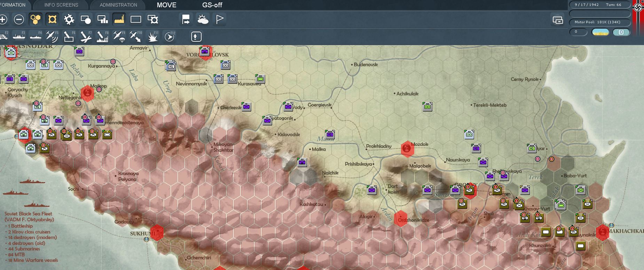Click the Kislovodsk town label
The image size is (644, 270).
coord(289,134)
